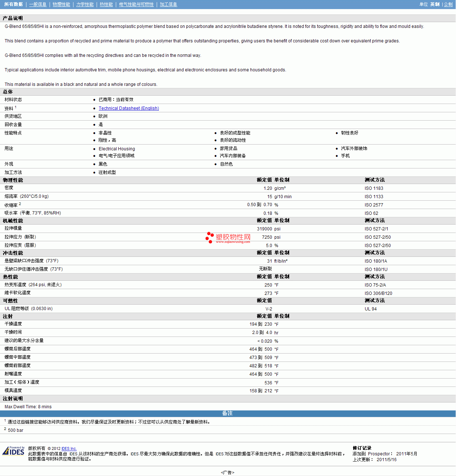Click footnote 1 superscript beside 资料
This screenshot has width=456, height=476.
[x=16, y=107]
